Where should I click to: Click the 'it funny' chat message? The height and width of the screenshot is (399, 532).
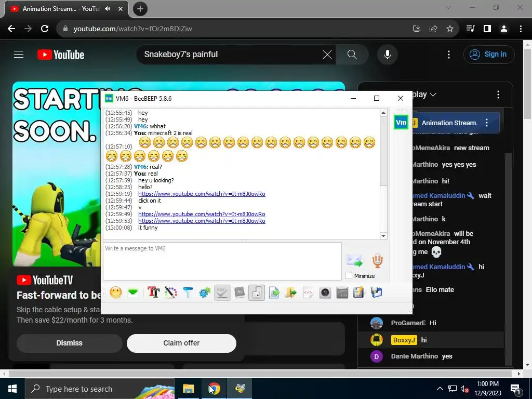pyautogui.click(x=148, y=228)
